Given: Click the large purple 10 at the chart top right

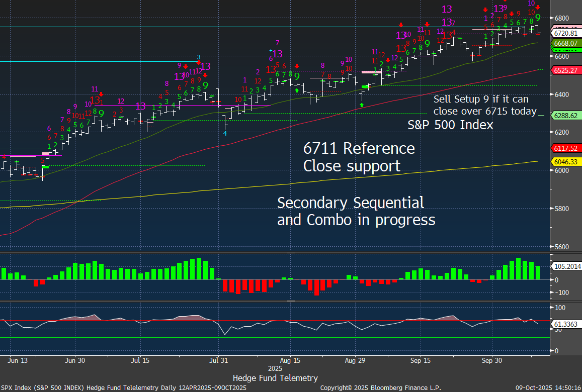Looking at the screenshot, I should [x=531, y=4].
